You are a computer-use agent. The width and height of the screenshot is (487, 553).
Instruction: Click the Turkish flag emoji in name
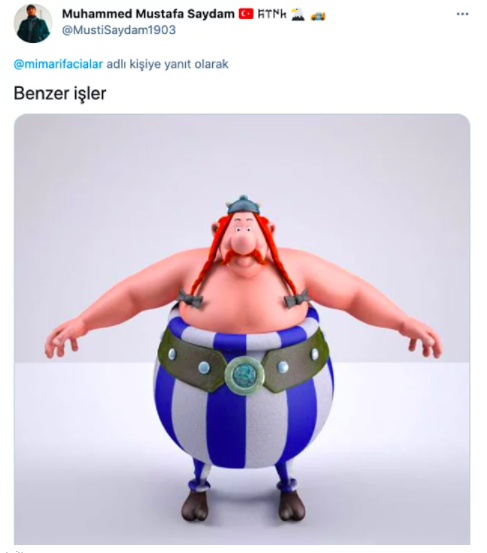(x=246, y=14)
